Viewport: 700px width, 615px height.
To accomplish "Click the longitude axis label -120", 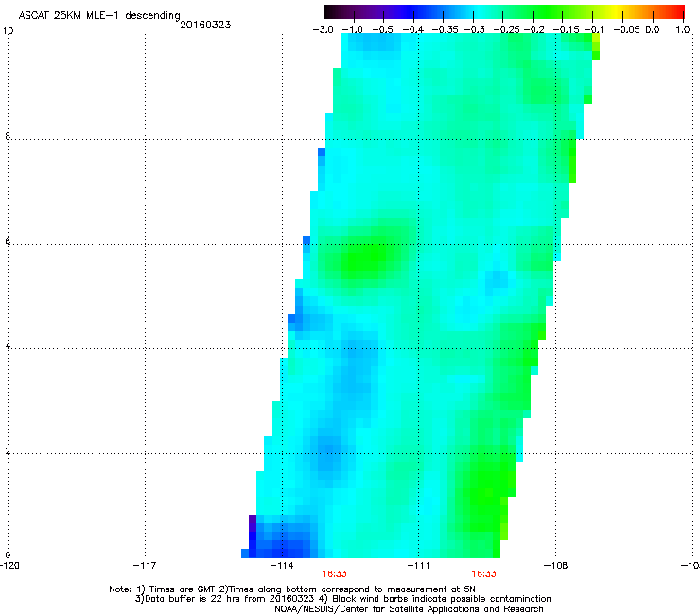I will [x=9, y=566].
